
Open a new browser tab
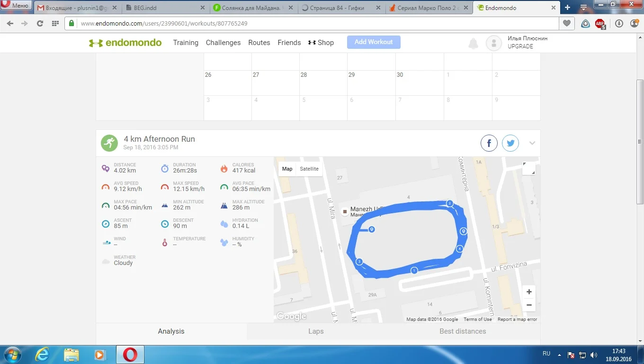(x=568, y=8)
